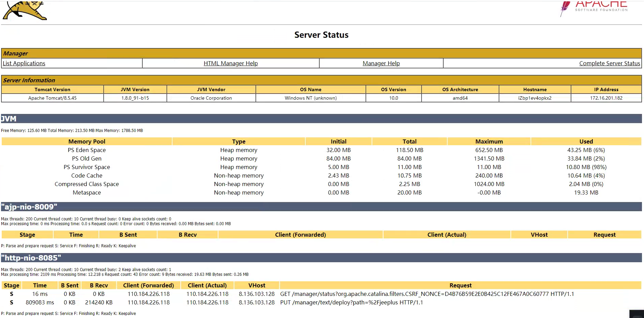Screen dimensions: 644x318
Task: Click http connector B Recv header
Action: pos(99,285)
